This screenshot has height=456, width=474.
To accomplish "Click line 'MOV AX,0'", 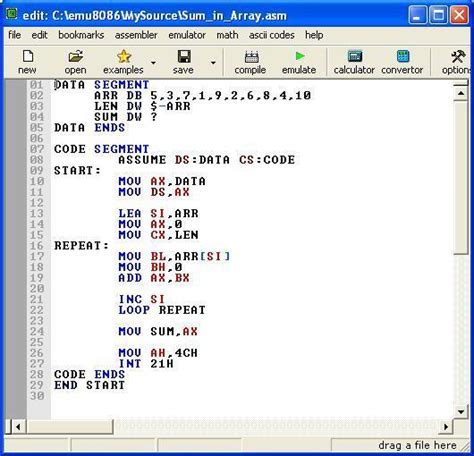I will click(150, 224).
